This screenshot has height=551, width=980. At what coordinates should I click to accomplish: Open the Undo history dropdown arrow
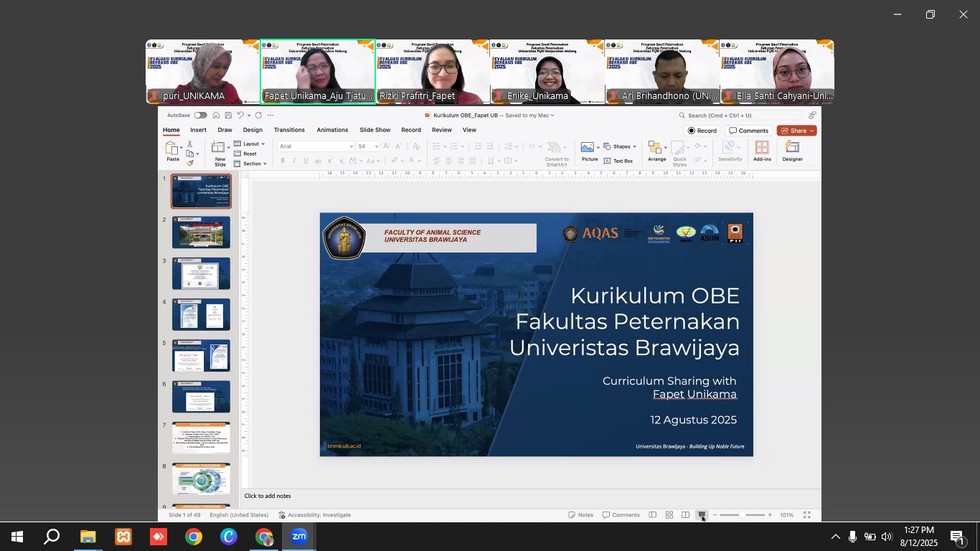[x=249, y=116]
